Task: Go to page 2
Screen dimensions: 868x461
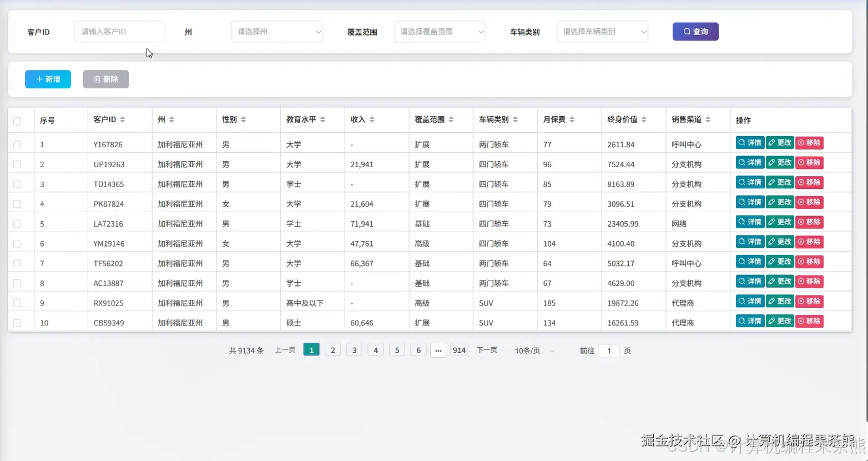Action: coord(332,350)
